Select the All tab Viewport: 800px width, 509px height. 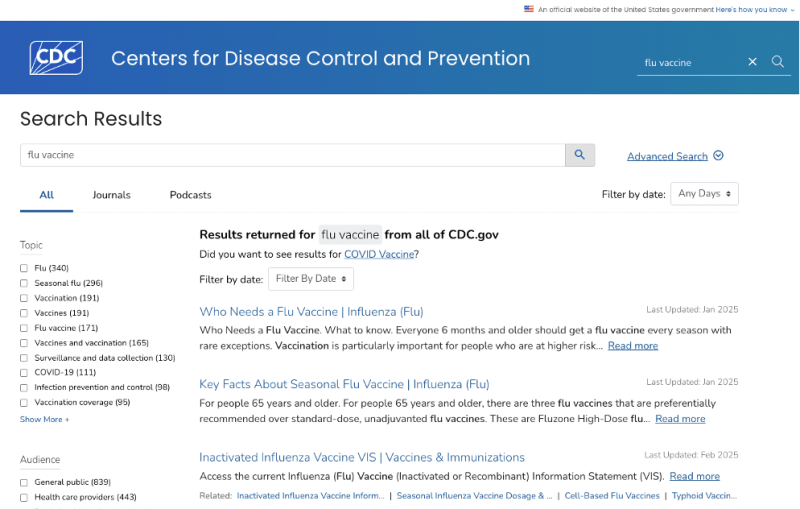point(46,195)
